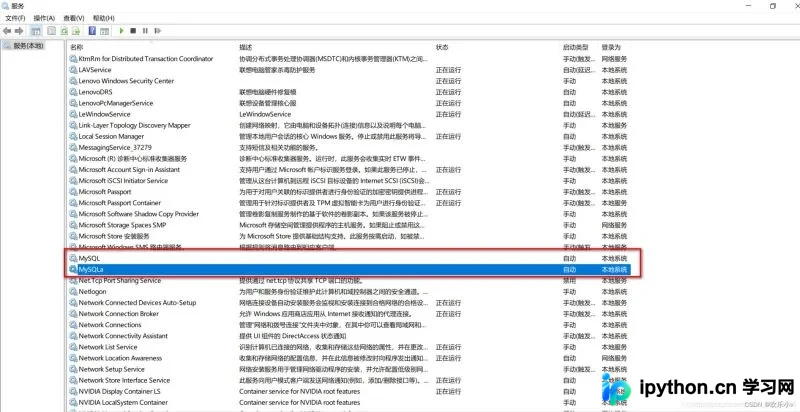This screenshot has width=800, height=412.
Task: Click 本地系统 login cell in MySQLa row
Action: tap(614, 269)
